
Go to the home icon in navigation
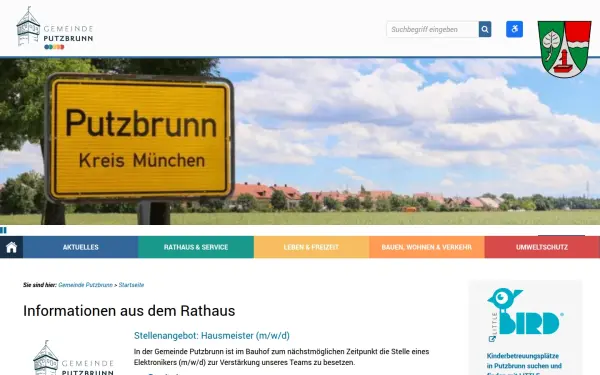[11, 247]
